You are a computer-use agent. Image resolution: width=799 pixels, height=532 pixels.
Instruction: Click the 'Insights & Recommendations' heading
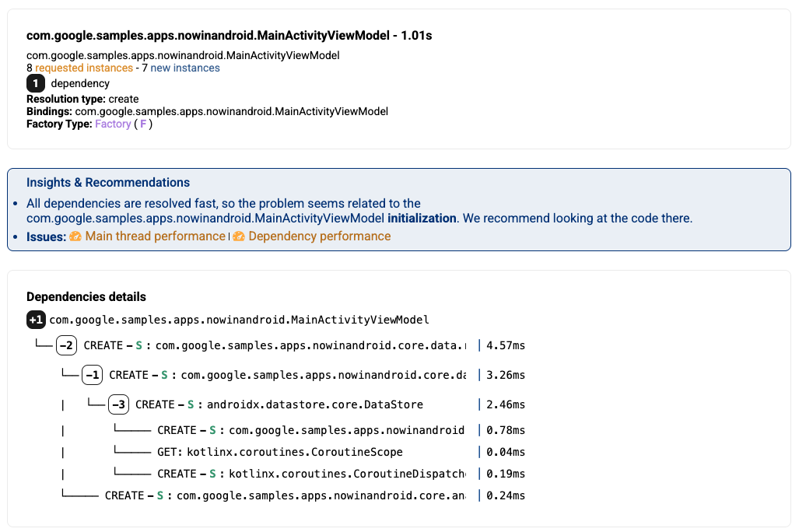(x=108, y=183)
